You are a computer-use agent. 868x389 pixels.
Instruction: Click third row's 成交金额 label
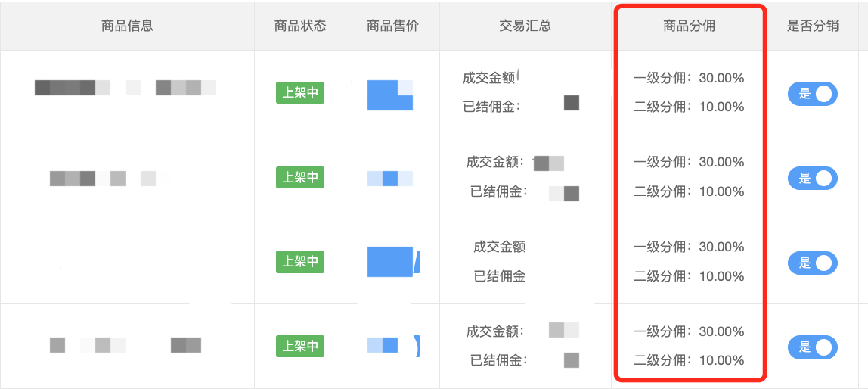pos(499,247)
